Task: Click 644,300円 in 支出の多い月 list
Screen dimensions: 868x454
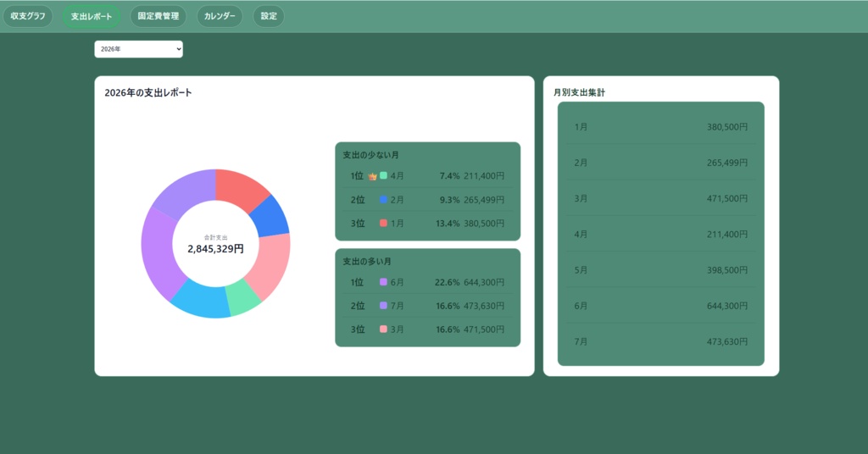Action: [x=484, y=282]
